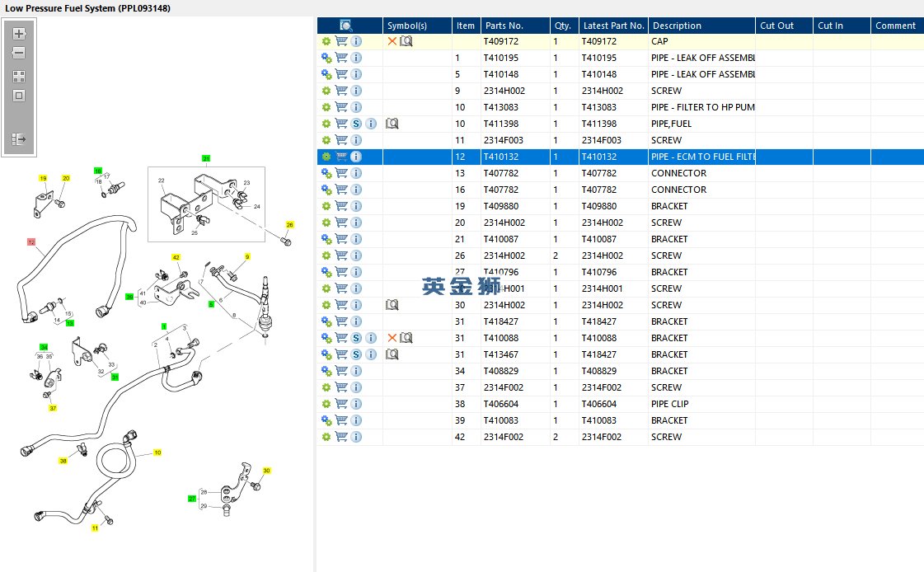This screenshot has height=572, width=924.
Task: Sort by Parts No. column header
Action: click(515, 26)
